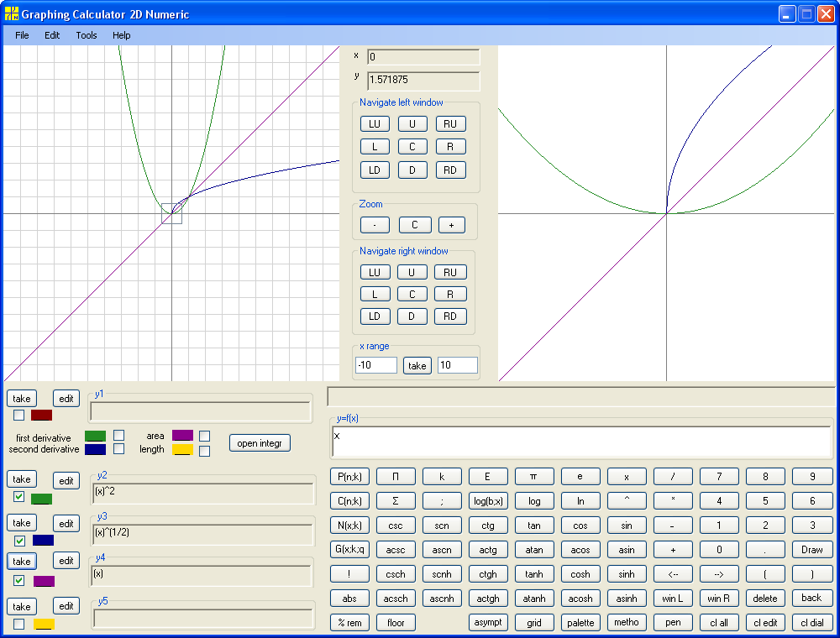This screenshot has height=638, width=840.
Task: Click the log(b;x) keypad button
Action: 488,501
